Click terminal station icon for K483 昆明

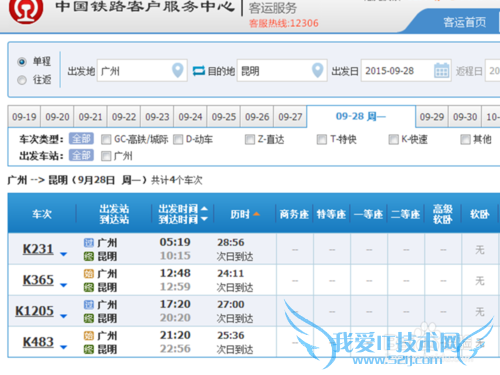88,349
